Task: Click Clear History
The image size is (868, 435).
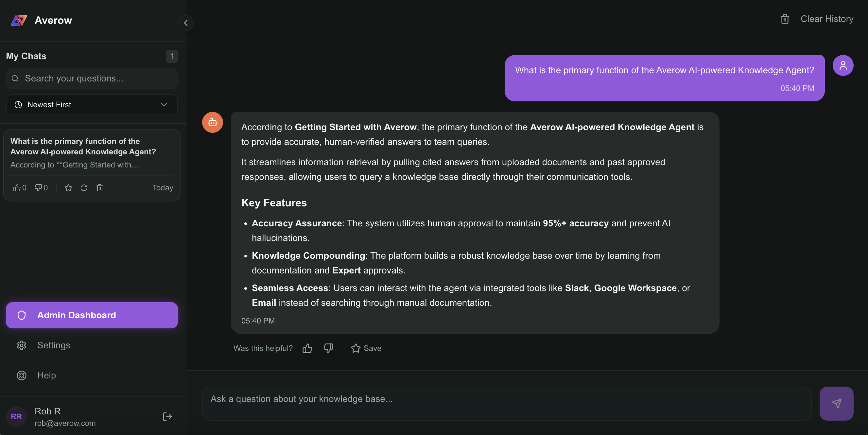Action: coord(826,19)
